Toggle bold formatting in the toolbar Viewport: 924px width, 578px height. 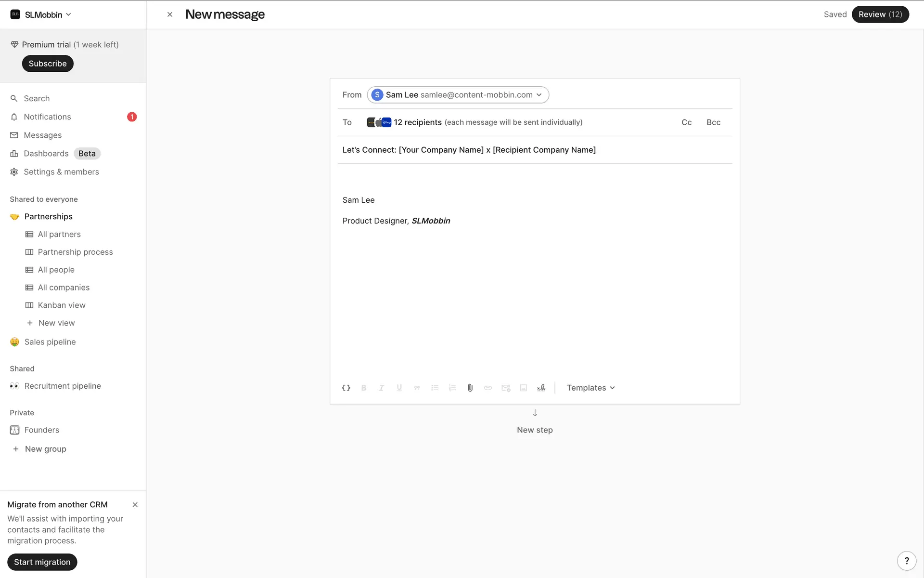pyautogui.click(x=364, y=388)
